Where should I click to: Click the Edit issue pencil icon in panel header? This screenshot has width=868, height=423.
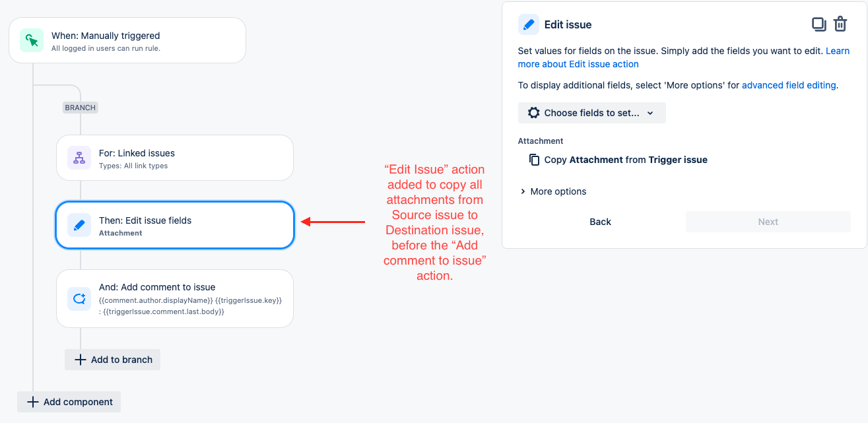(x=527, y=24)
